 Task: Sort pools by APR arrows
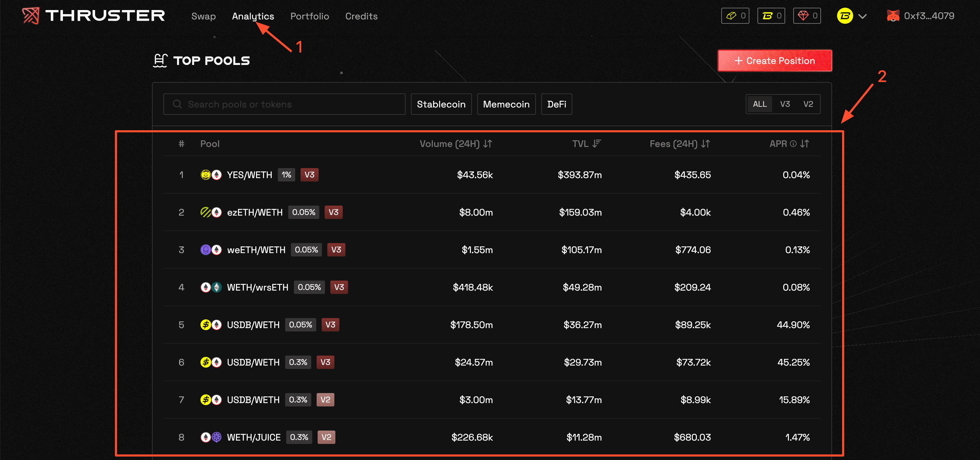(x=804, y=144)
